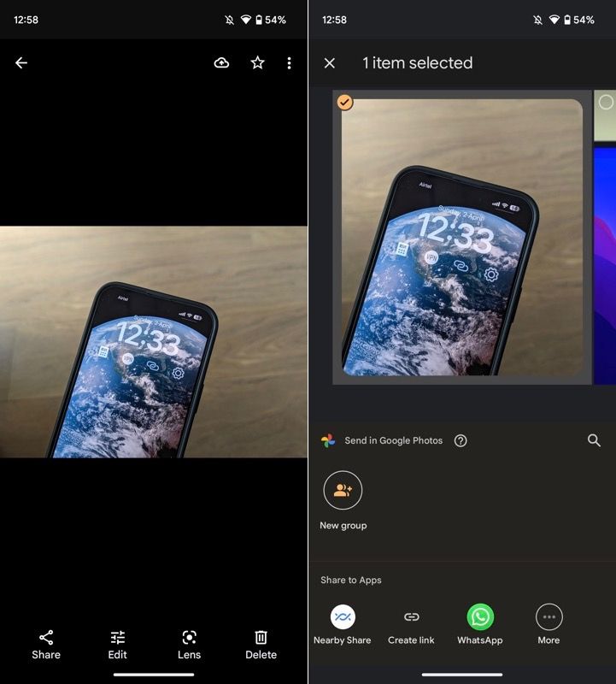Mark photo as favorite with star icon

[x=258, y=62]
